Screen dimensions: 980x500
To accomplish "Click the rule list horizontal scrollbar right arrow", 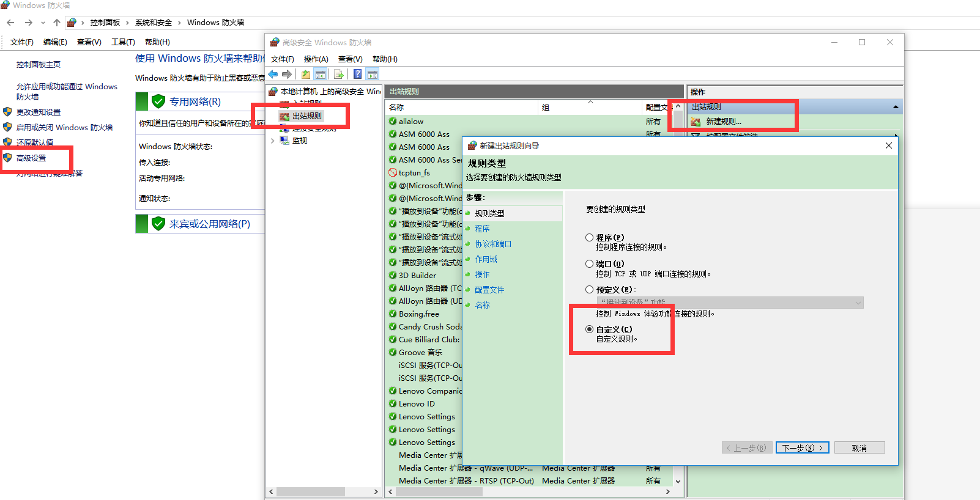I will tap(668, 491).
